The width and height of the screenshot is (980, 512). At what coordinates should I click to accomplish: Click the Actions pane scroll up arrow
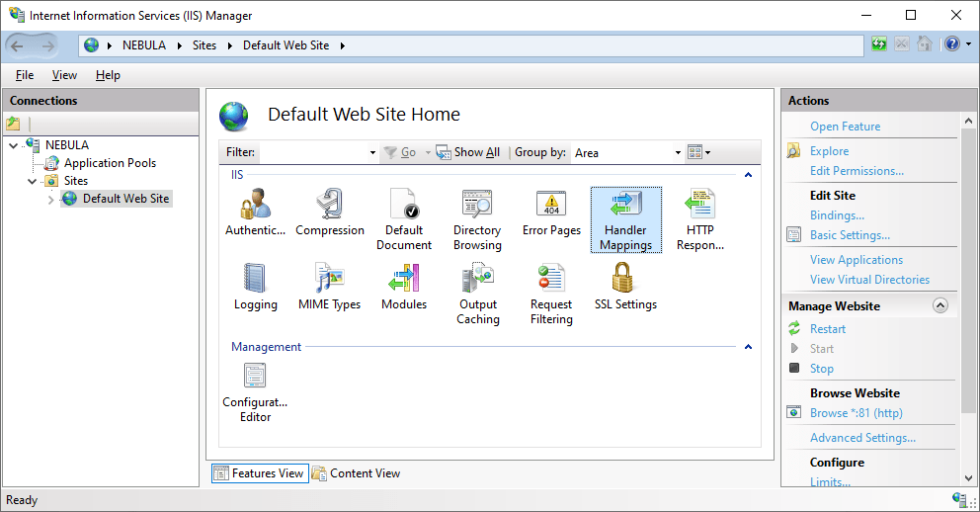(x=968, y=120)
